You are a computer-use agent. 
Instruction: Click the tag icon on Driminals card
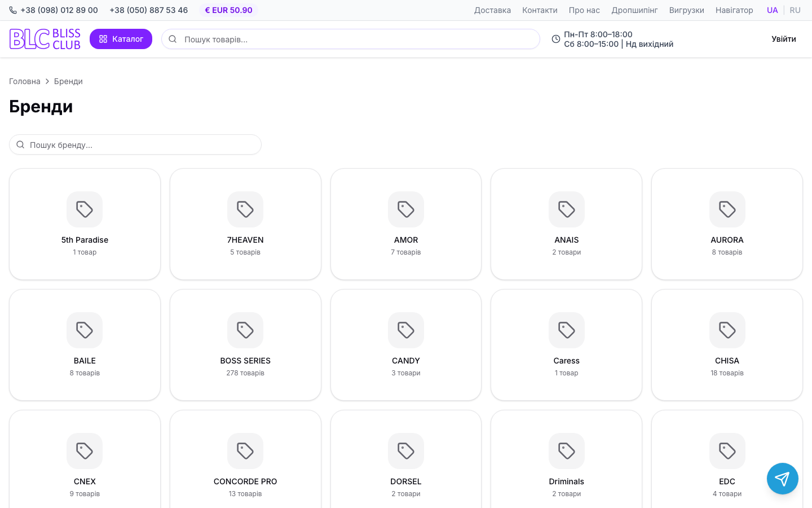point(567,451)
